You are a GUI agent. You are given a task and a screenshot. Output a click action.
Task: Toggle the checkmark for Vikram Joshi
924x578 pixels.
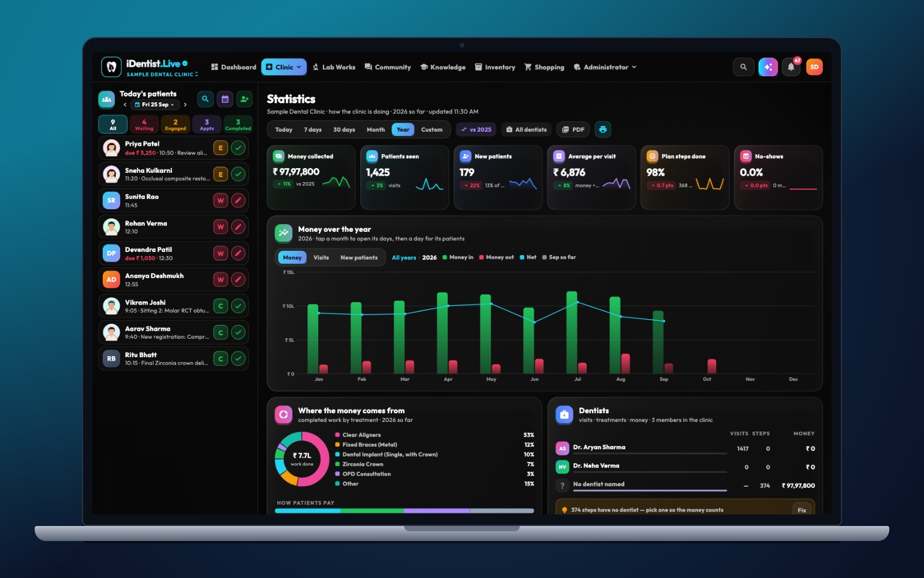[238, 306]
